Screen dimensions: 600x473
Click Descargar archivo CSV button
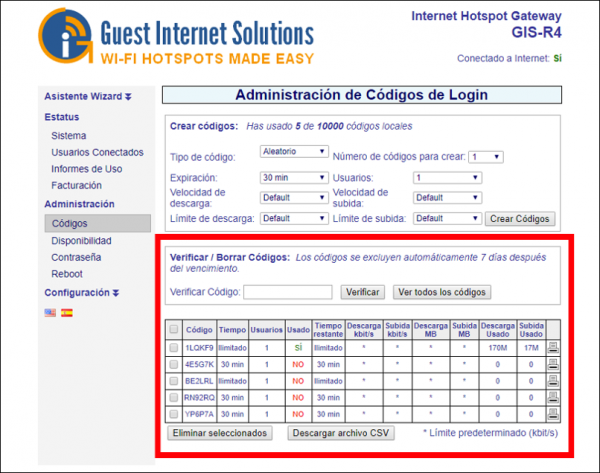tap(341, 433)
